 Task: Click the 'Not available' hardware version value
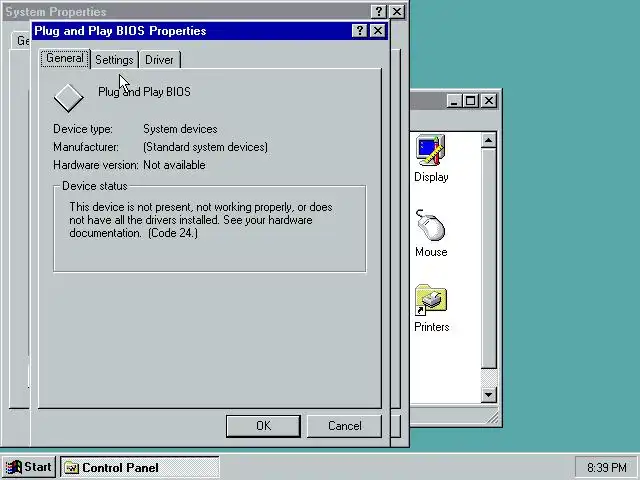pyautogui.click(x=174, y=165)
